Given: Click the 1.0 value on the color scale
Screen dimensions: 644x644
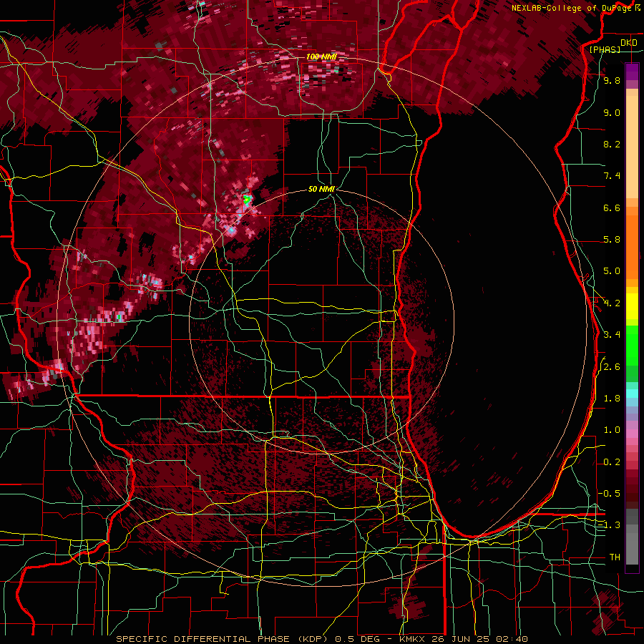Looking at the screenshot, I should (612, 430).
